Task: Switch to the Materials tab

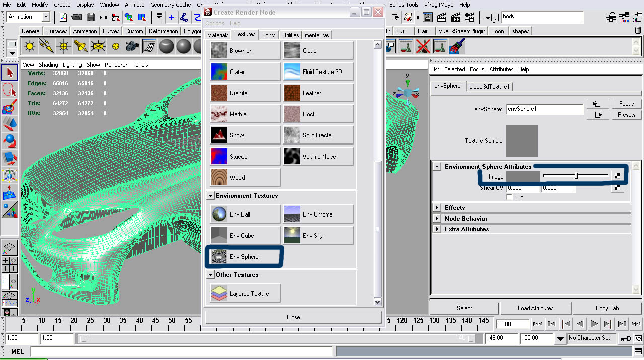Action: [218, 35]
